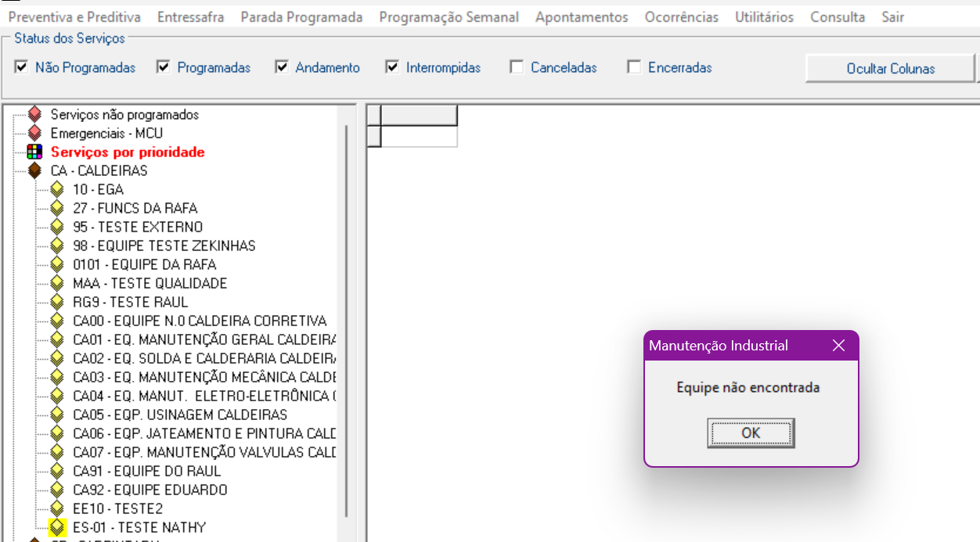Screen dimensions: 980x542
Task: Open the Consulta menu
Action: 838,17
